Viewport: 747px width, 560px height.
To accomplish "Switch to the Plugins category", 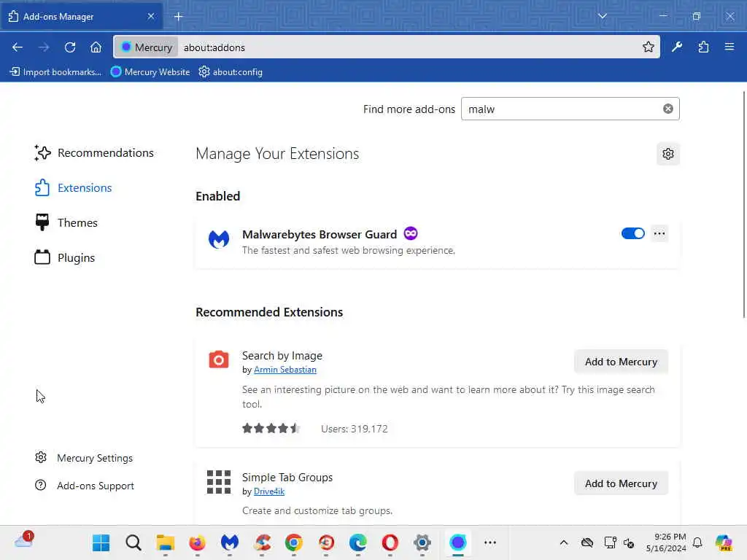I will click(x=65, y=257).
